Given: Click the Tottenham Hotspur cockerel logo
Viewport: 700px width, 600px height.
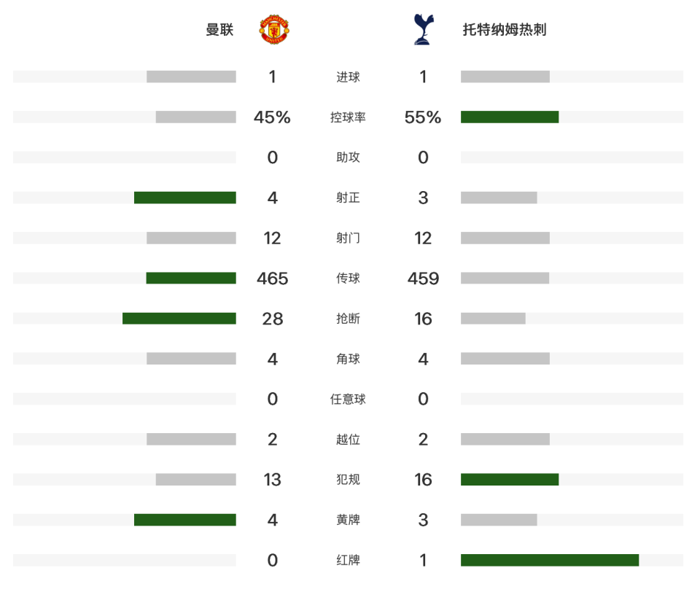Looking at the screenshot, I should pos(423,29).
